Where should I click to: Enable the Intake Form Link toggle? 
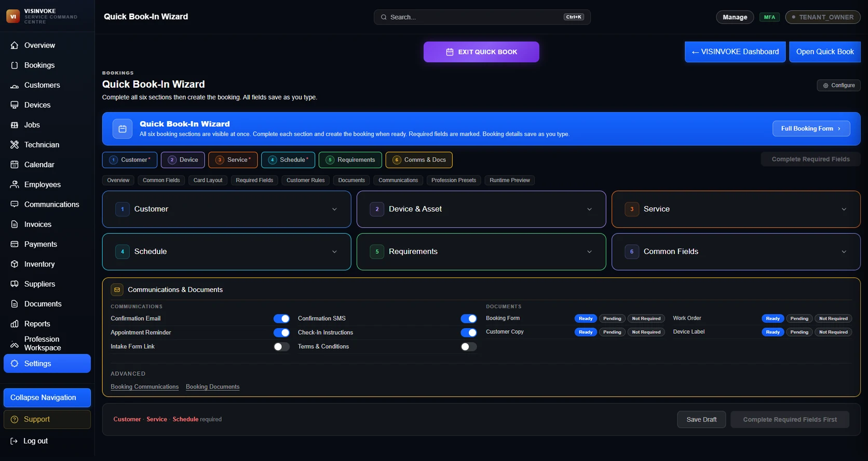[281, 347]
